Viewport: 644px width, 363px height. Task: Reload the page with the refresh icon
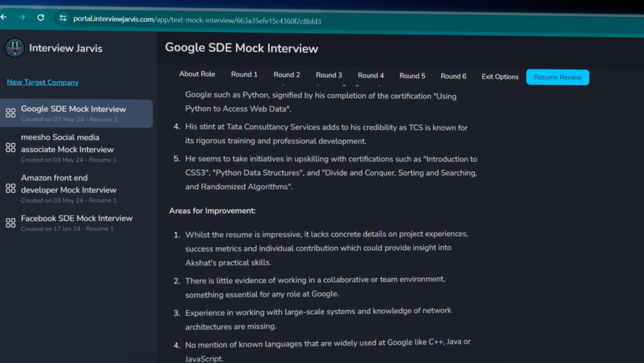pyautogui.click(x=41, y=17)
